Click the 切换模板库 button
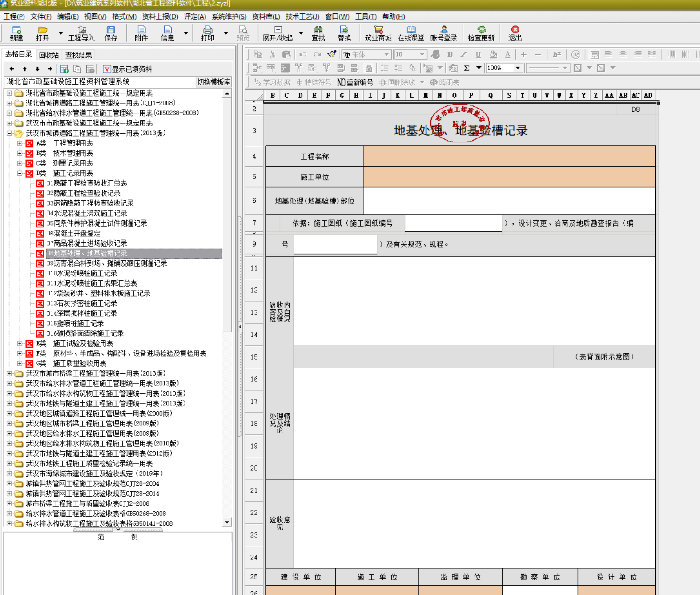The width and height of the screenshot is (700, 595). [x=214, y=82]
